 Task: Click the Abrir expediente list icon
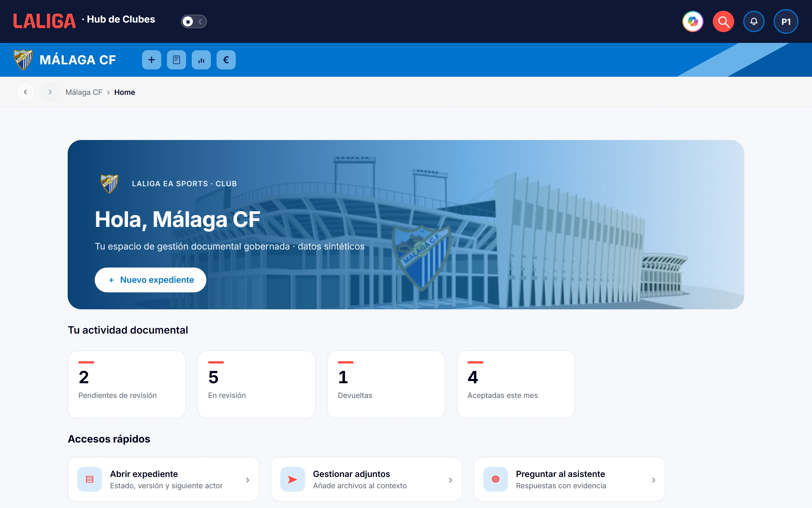(x=90, y=479)
